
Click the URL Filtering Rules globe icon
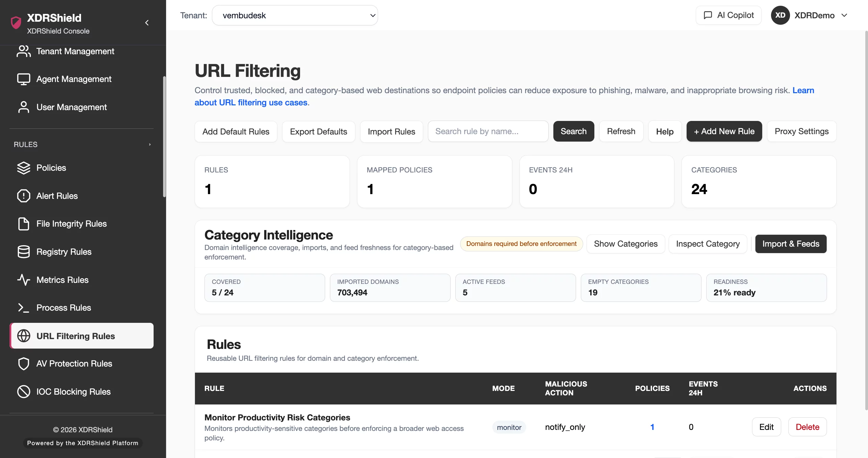(x=24, y=336)
